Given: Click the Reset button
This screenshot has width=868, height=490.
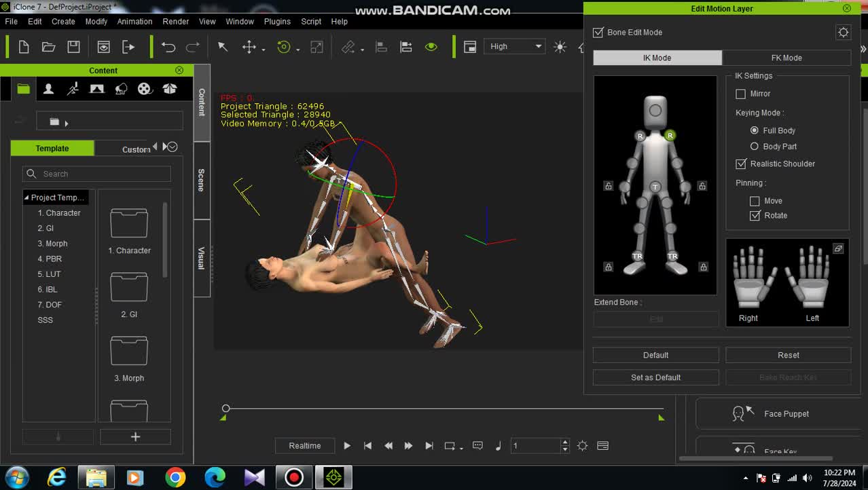Looking at the screenshot, I should (x=788, y=355).
